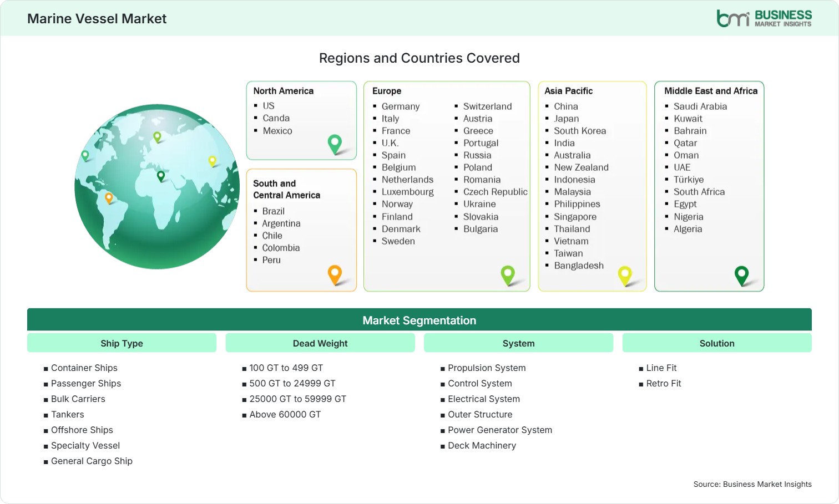Click the Business Market Insights logo
The image size is (839, 504).
pyautogui.click(x=764, y=18)
